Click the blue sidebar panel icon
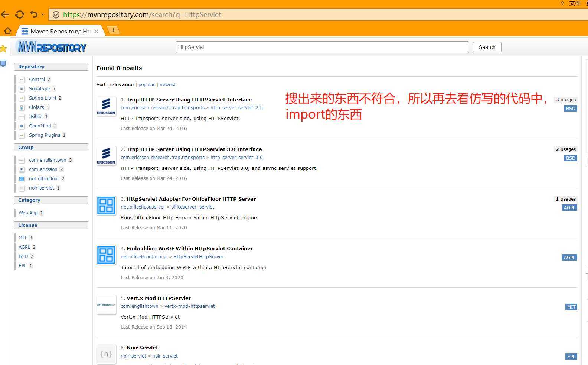The image size is (588, 365). pos(3,64)
